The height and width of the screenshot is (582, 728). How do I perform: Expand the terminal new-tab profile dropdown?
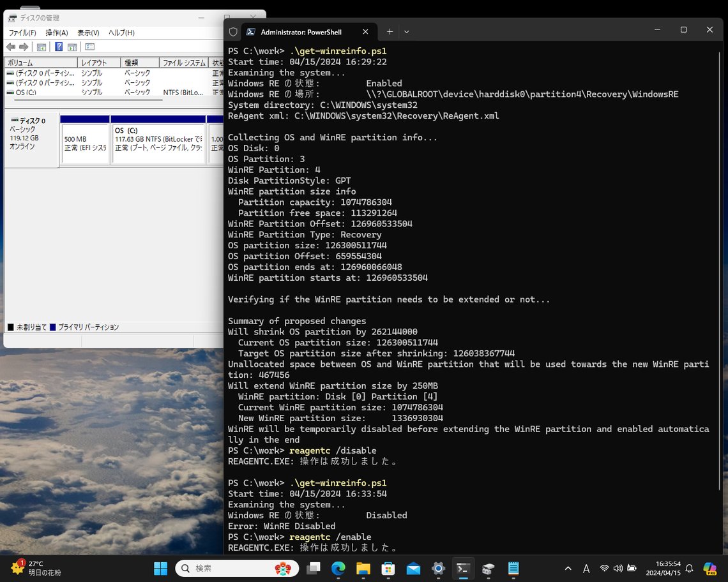[407, 31]
